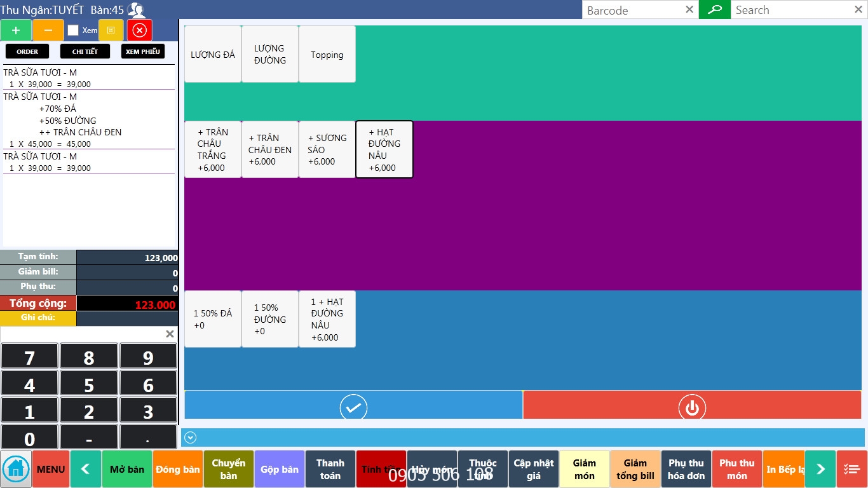This screenshot has width=868, height=488.
Task: Click the right arrow in bottom toolbar
Action: pyautogui.click(x=820, y=469)
